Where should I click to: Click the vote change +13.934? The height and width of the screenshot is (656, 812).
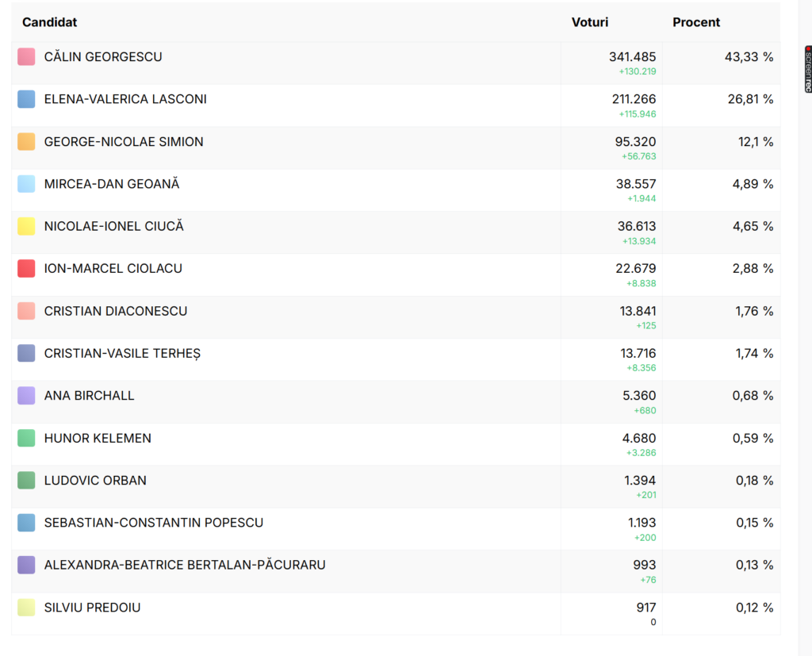point(639,241)
